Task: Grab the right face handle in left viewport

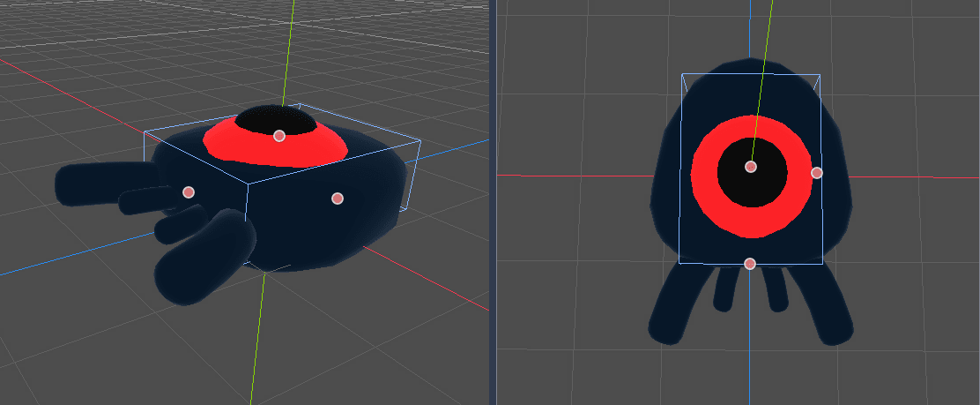Action: (x=337, y=199)
